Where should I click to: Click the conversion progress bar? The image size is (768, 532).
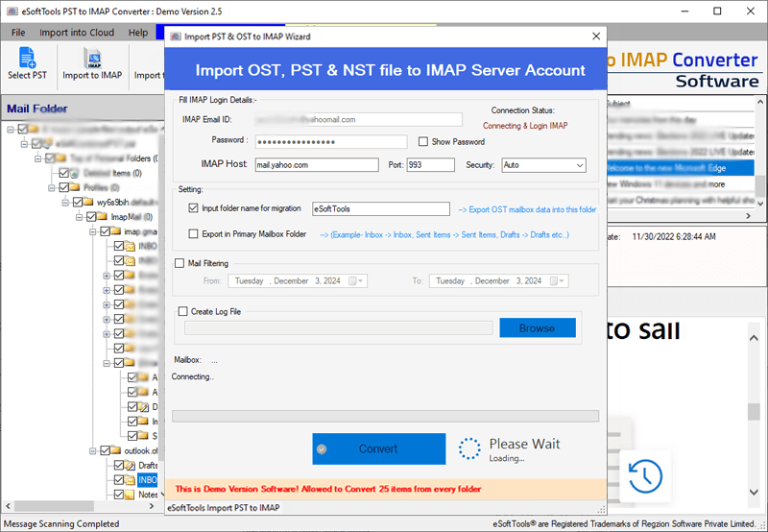(x=385, y=416)
